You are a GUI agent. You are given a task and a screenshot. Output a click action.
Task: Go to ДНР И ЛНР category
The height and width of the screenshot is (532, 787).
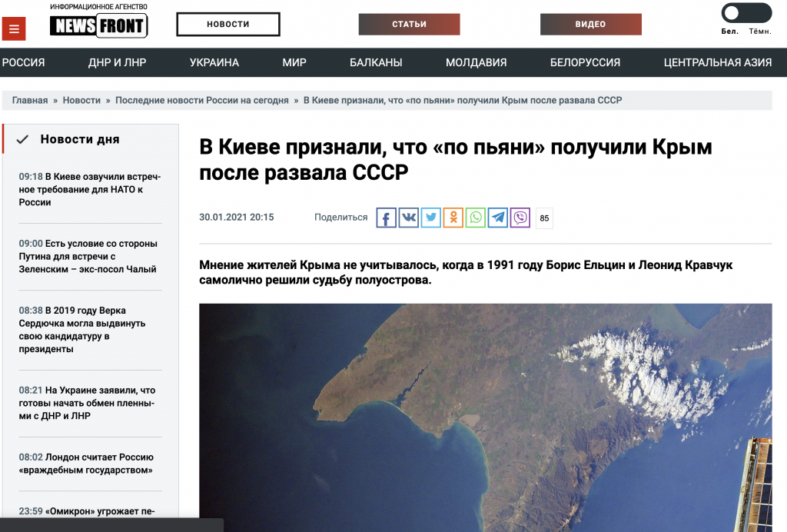117,63
